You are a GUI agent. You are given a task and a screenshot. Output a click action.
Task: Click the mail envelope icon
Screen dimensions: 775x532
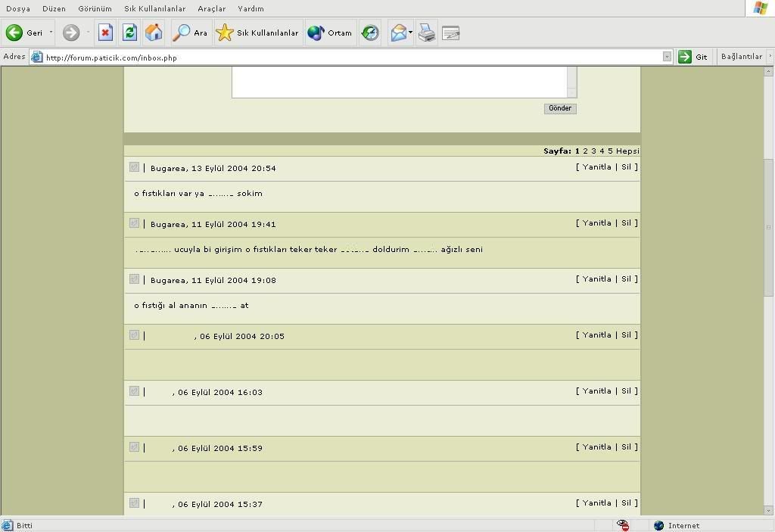click(398, 33)
